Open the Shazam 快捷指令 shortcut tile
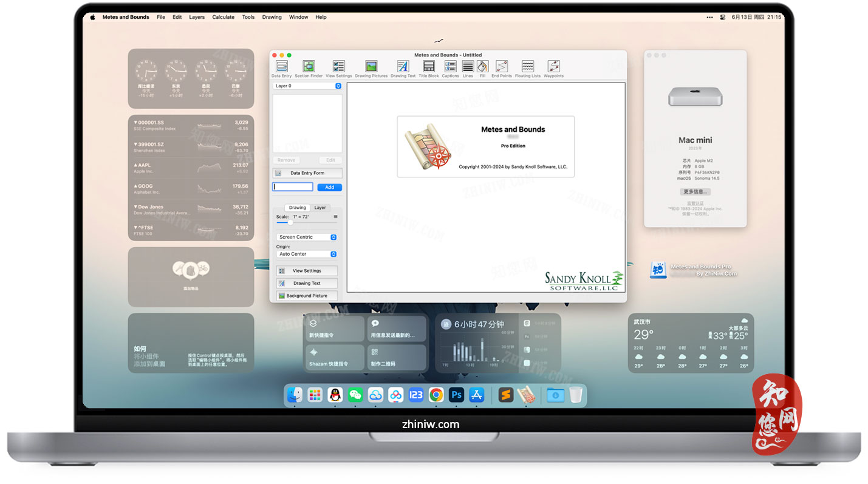The height and width of the screenshot is (484, 868). coord(333,357)
